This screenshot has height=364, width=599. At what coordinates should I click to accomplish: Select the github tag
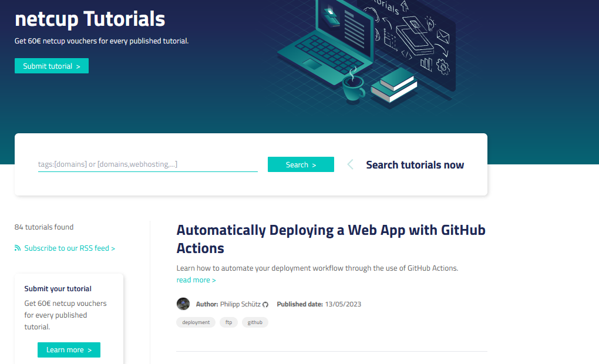(255, 322)
